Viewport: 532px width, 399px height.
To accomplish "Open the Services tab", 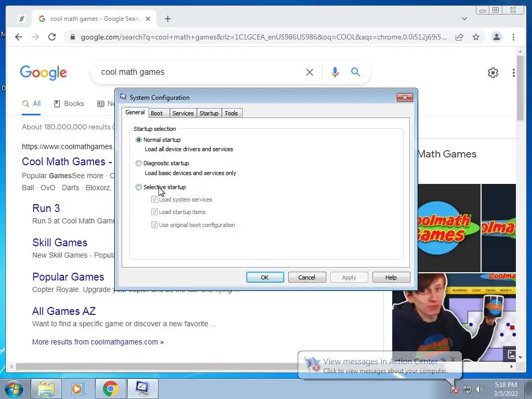I will click(183, 113).
